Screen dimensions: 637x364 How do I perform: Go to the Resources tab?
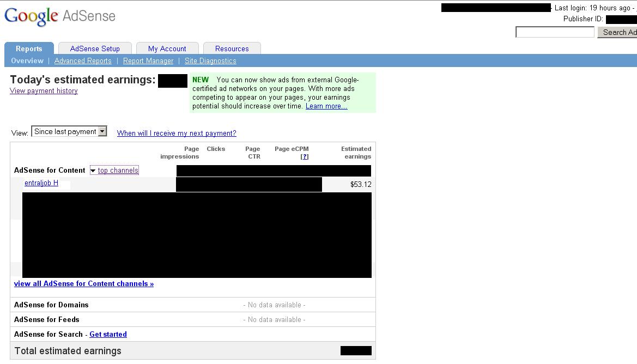232,48
